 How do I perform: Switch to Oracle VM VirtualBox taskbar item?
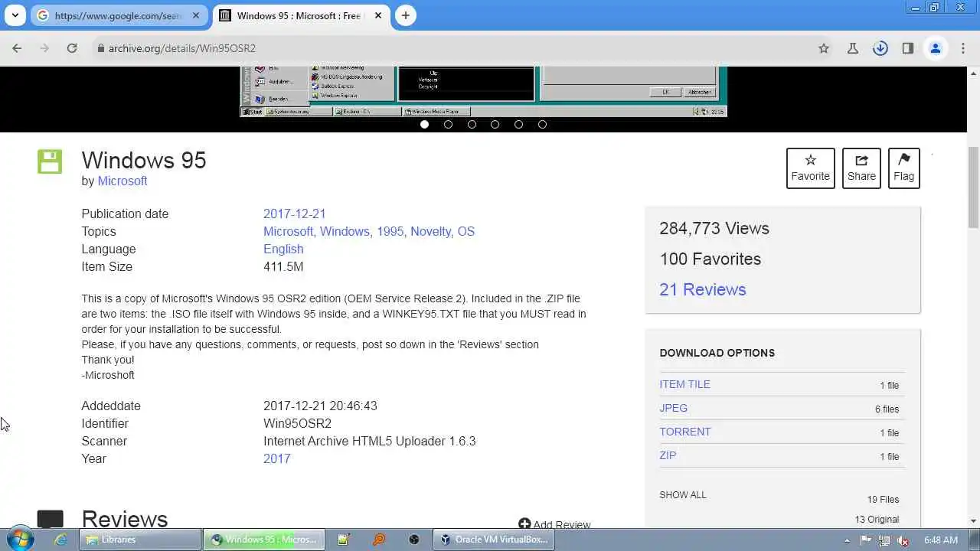[x=494, y=540]
